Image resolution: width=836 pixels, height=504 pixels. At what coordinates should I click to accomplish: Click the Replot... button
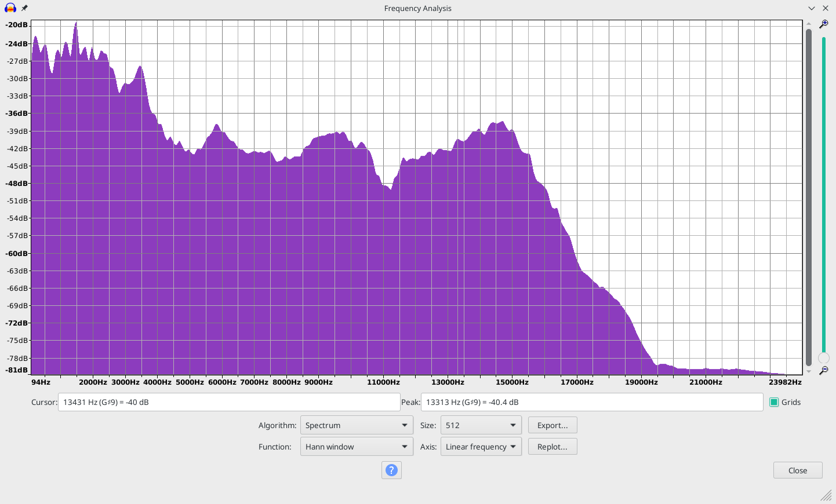(553, 447)
